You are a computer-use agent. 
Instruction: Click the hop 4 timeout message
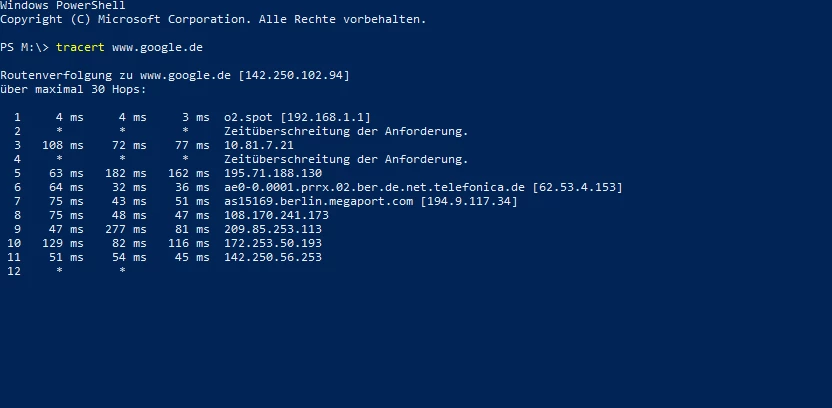pyautogui.click(x=347, y=159)
